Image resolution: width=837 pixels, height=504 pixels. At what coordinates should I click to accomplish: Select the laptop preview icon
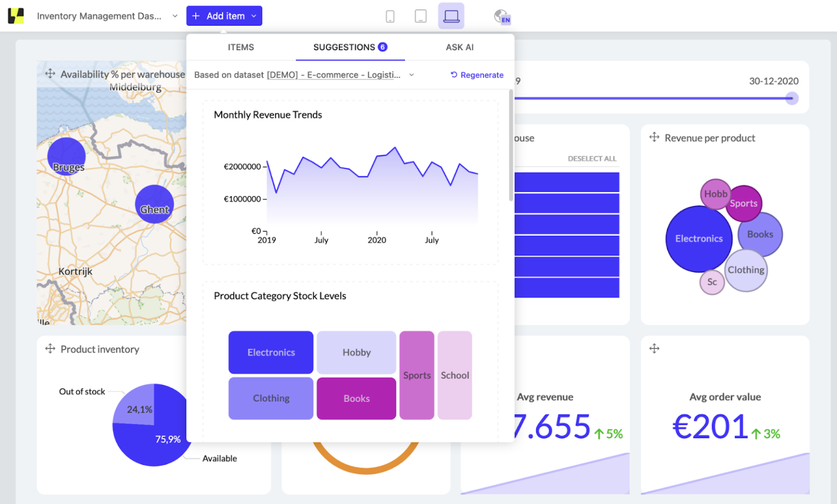[450, 16]
